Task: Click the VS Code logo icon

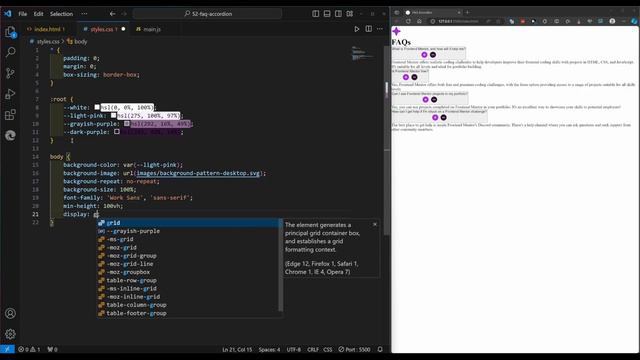Action: coord(7,13)
